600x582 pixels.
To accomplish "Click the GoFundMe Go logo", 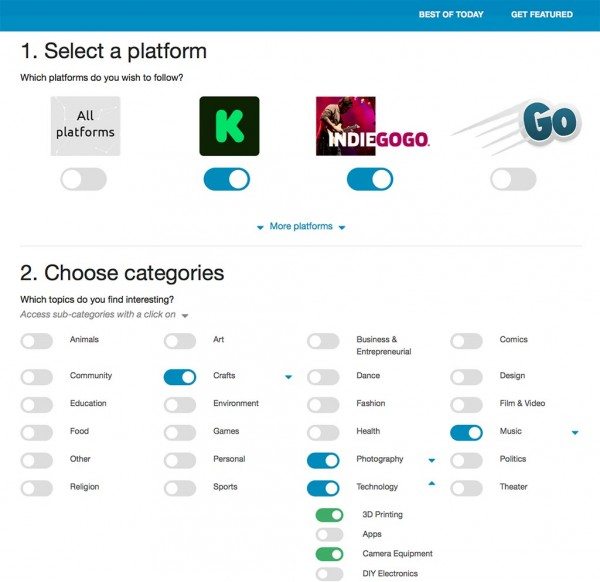I will pos(517,127).
